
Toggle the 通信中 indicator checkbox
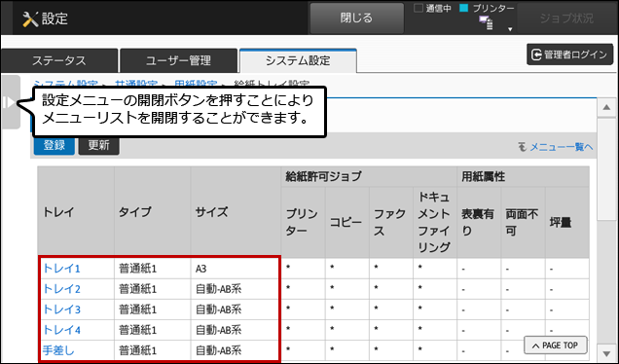coord(419,9)
